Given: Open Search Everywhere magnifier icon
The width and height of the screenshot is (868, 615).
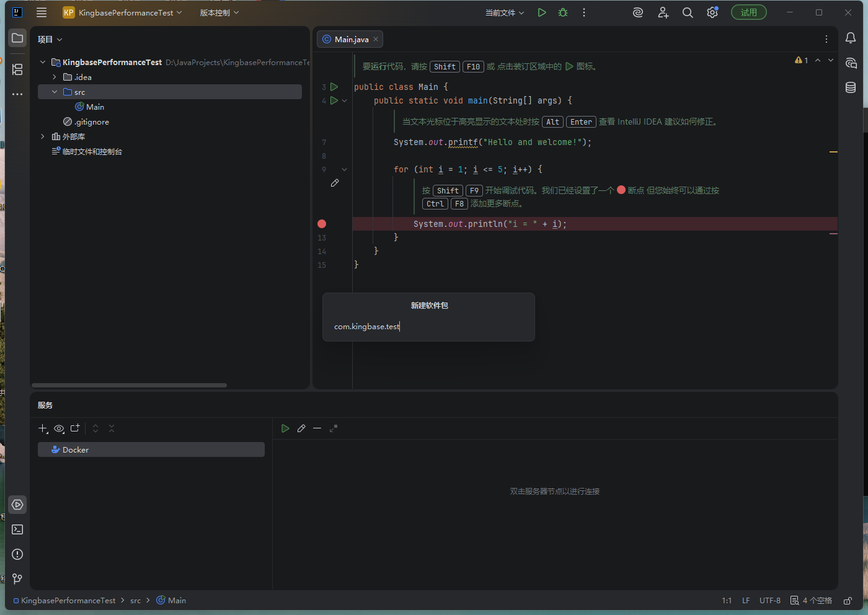Looking at the screenshot, I should pos(688,12).
